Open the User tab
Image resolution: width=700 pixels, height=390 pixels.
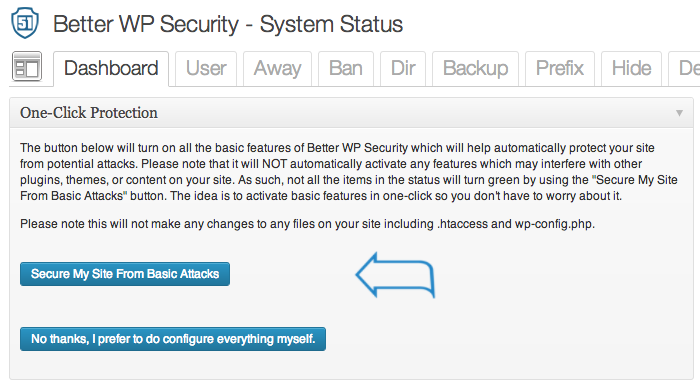click(206, 68)
